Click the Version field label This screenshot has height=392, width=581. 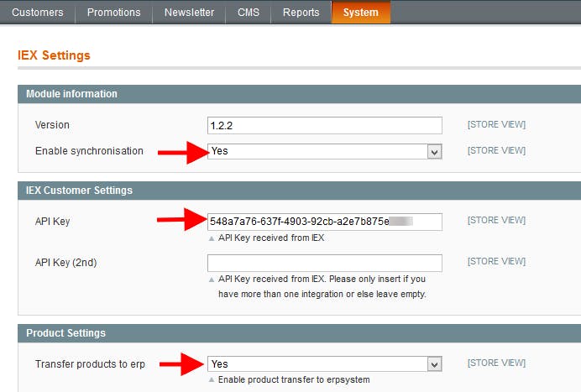coord(52,125)
